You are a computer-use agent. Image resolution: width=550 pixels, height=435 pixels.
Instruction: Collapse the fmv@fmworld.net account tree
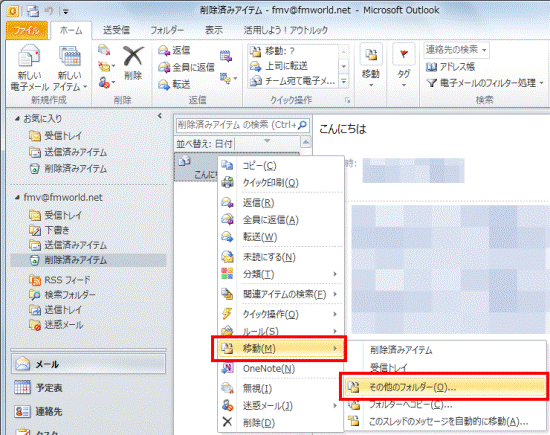coord(17,198)
